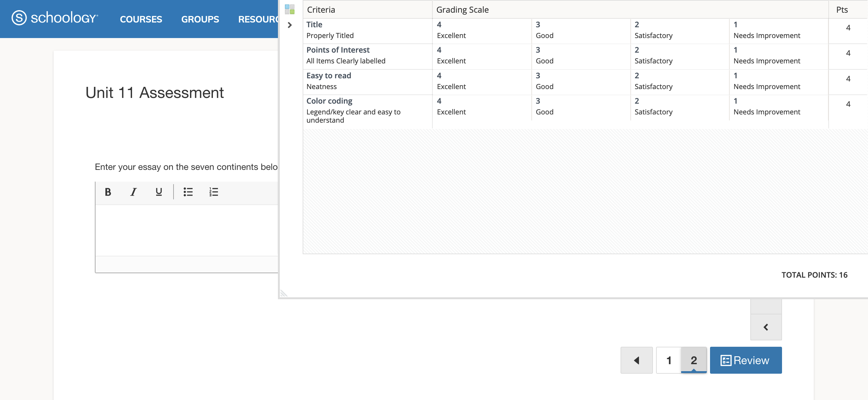Select Good rating for Points of Interest
The image size is (868, 400).
pyautogui.click(x=581, y=56)
